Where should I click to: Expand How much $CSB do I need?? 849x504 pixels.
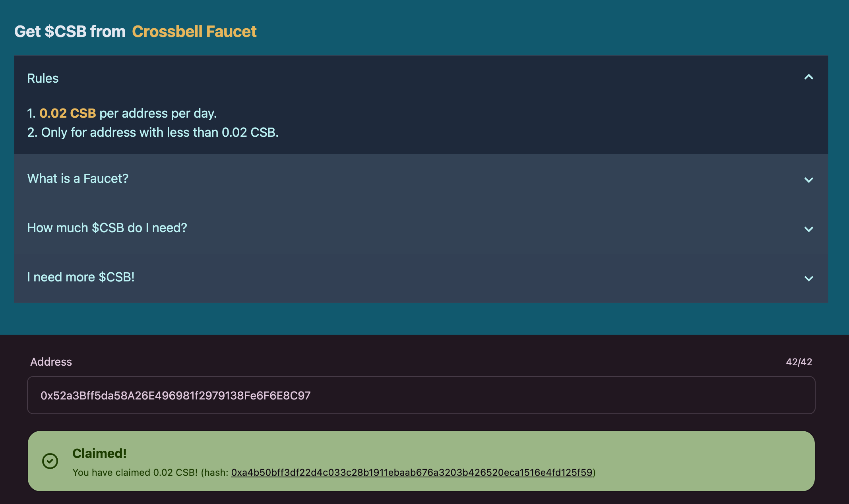point(421,228)
